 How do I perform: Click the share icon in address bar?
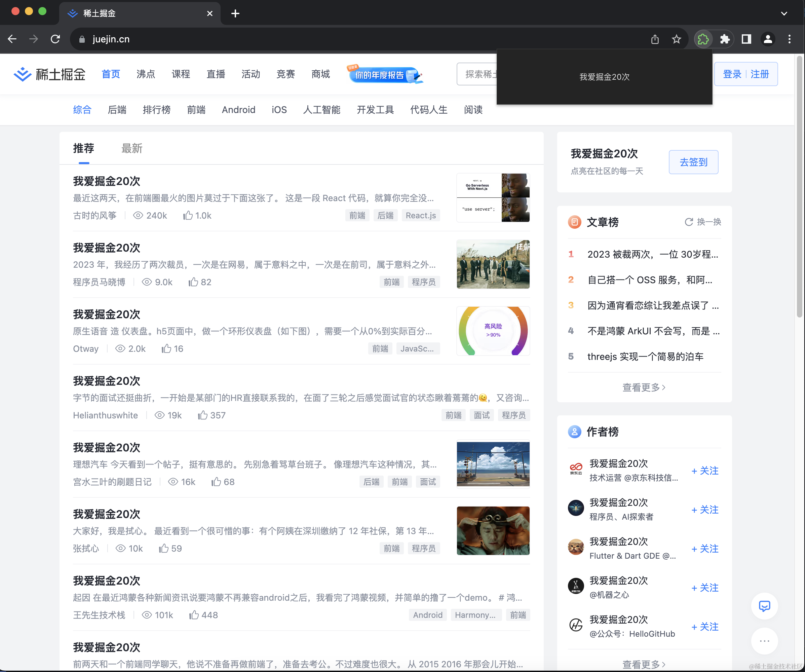(655, 39)
